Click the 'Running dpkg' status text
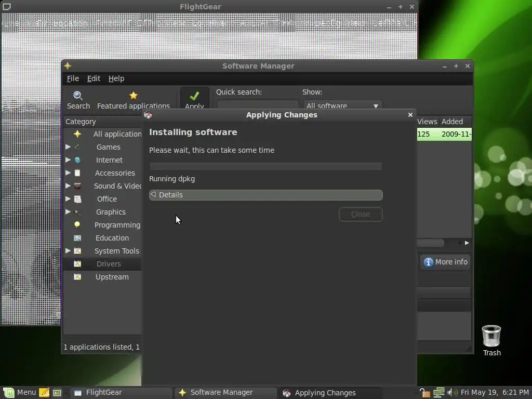This screenshot has height=399, width=532. click(172, 179)
